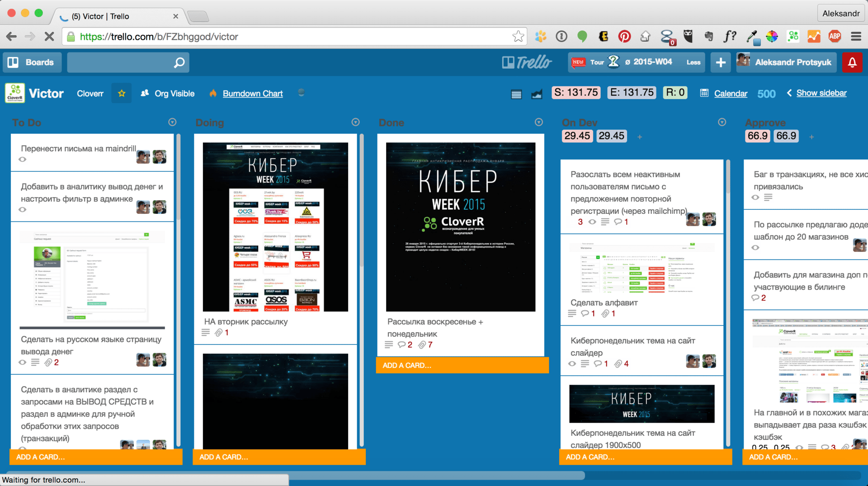Click attachment icon on Киберпонедельник слайдер card
This screenshot has width=868, height=486.
pos(618,364)
